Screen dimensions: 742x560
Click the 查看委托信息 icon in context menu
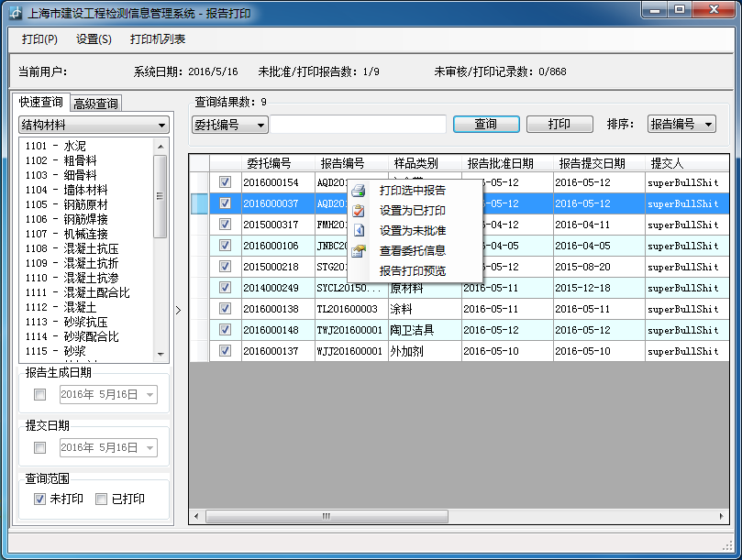click(360, 251)
